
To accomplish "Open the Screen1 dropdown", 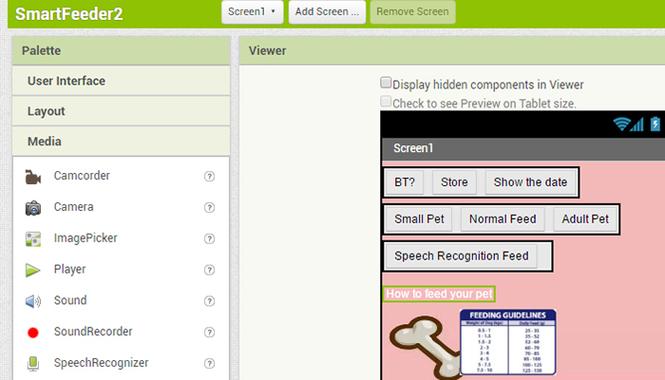I will (x=252, y=12).
